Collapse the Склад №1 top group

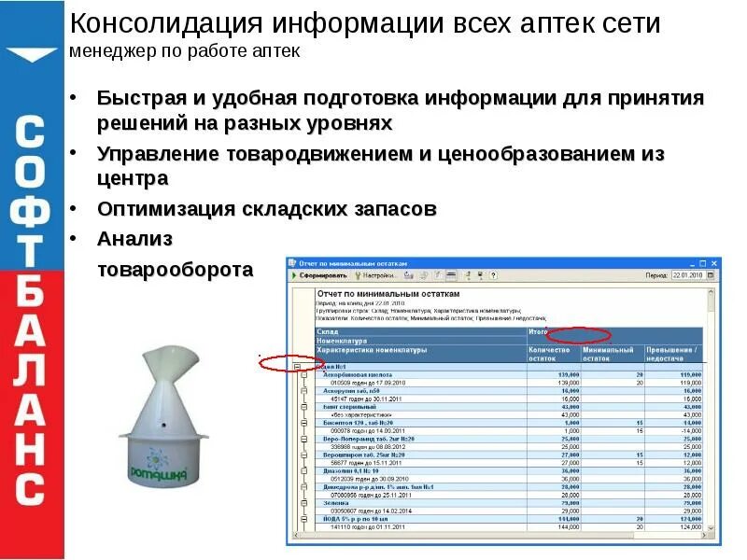(297, 367)
